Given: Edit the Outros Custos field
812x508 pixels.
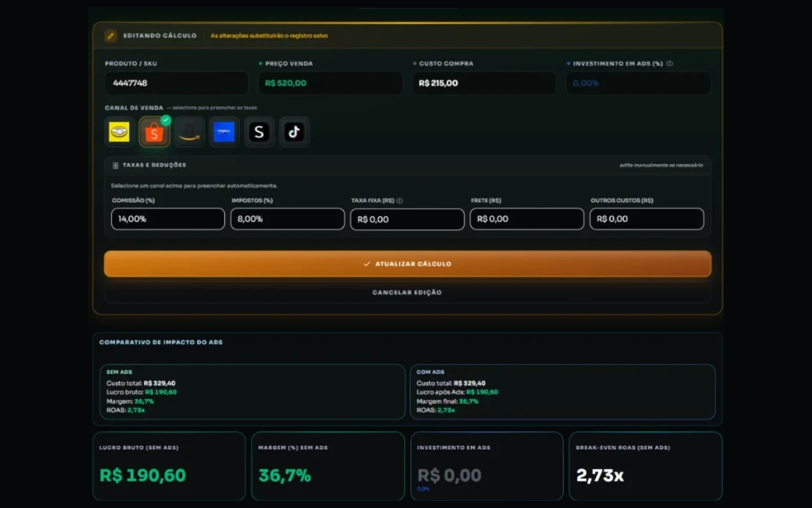Looking at the screenshot, I should click(647, 219).
